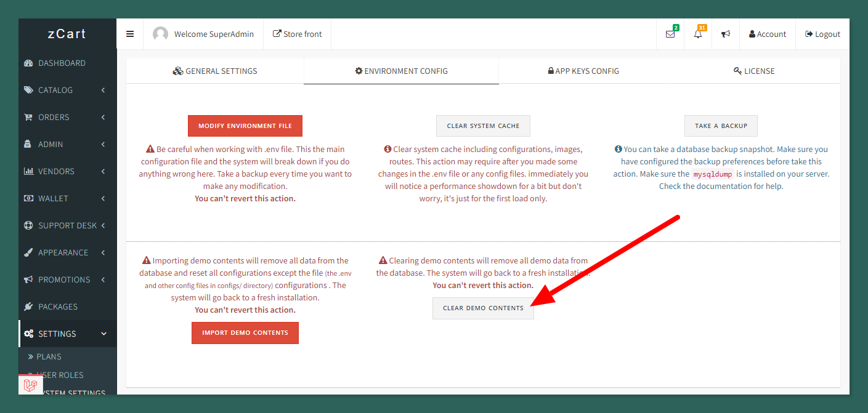Collapse the Settings sidebar menu

[x=65, y=334]
